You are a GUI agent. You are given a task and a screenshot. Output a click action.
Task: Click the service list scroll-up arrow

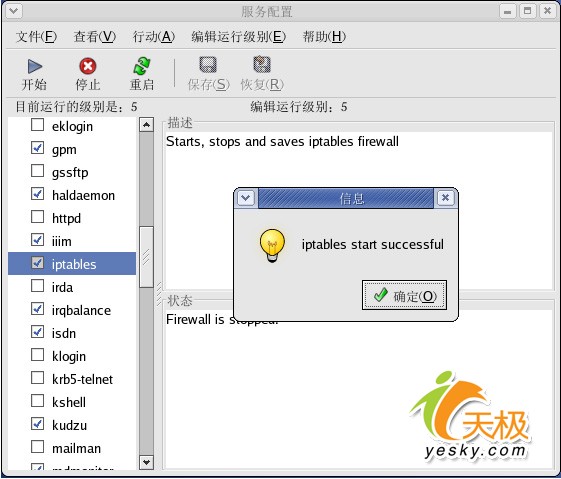[146, 124]
